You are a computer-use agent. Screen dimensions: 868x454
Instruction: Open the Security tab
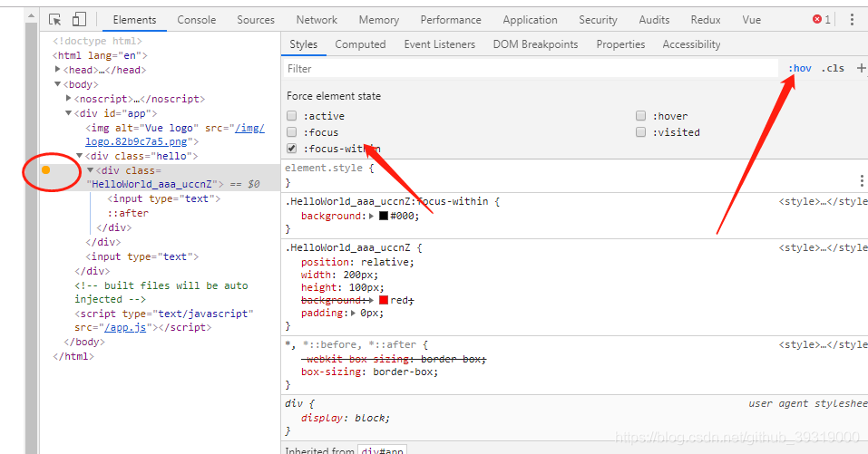click(598, 20)
